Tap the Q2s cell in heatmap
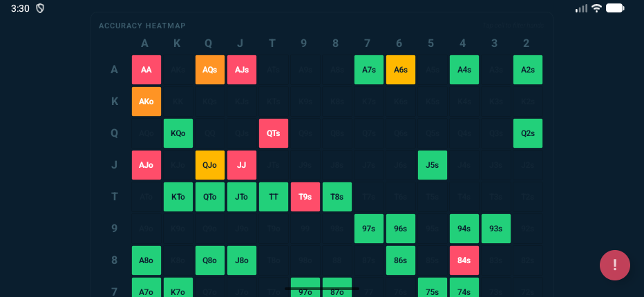 click(528, 133)
